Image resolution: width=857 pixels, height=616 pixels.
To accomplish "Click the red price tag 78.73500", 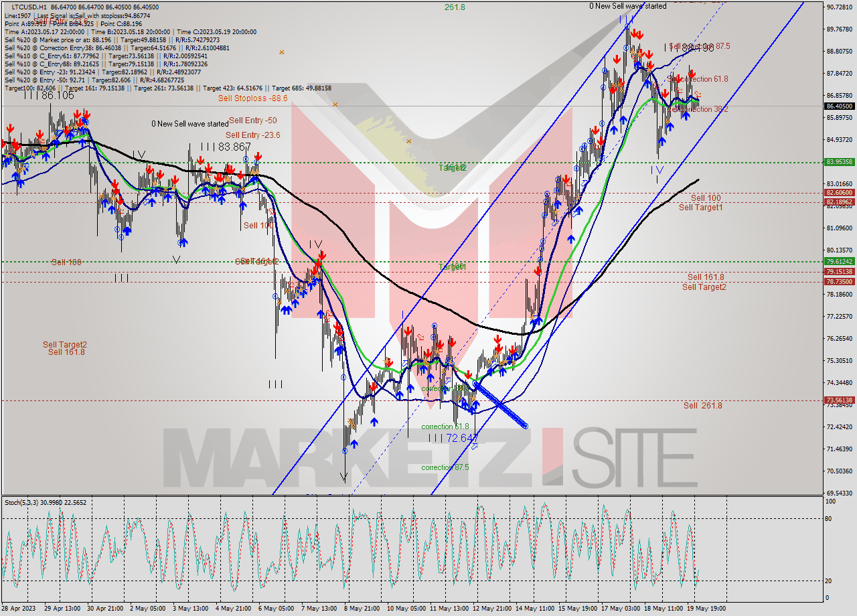I will pos(840,282).
